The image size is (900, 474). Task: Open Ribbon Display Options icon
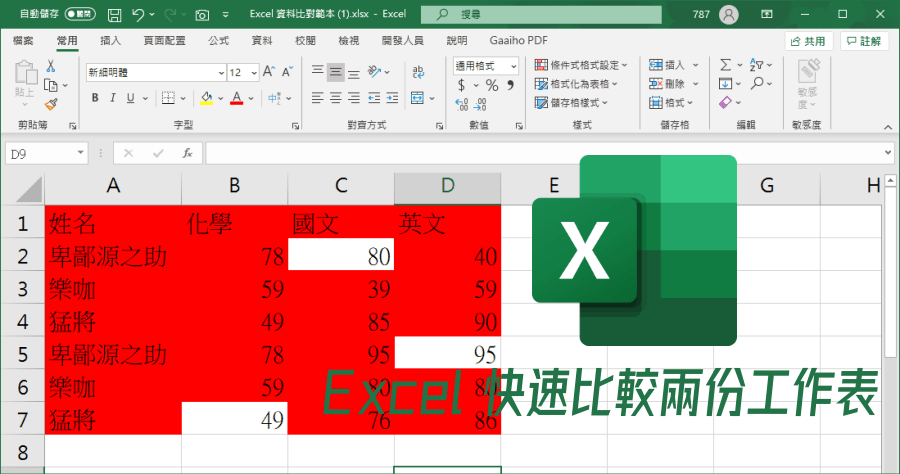coord(767,14)
